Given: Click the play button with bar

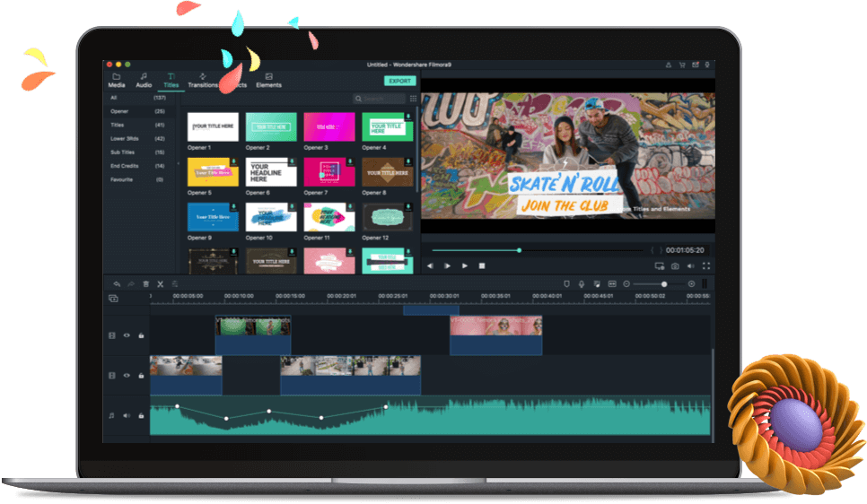Looking at the screenshot, I should [x=447, y=265].
